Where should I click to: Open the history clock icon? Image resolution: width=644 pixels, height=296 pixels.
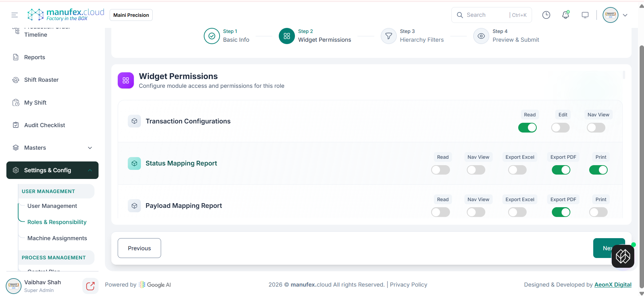click(546, 15)
